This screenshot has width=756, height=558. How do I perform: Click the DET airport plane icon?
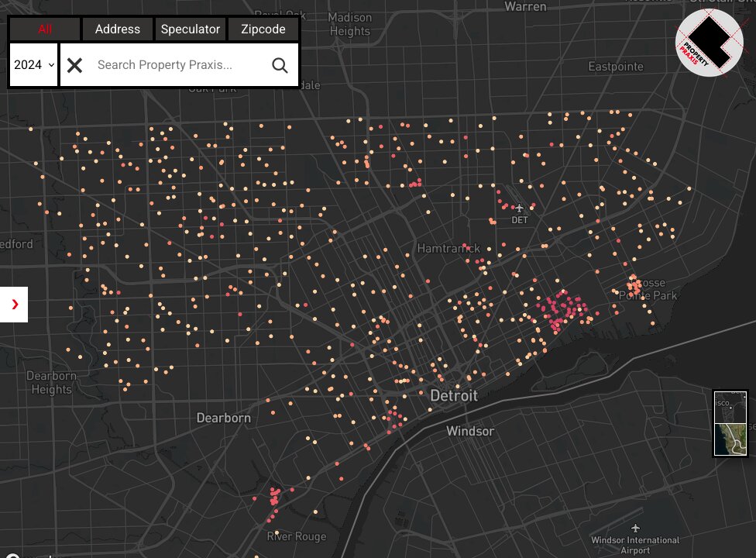tap(519, 208)
